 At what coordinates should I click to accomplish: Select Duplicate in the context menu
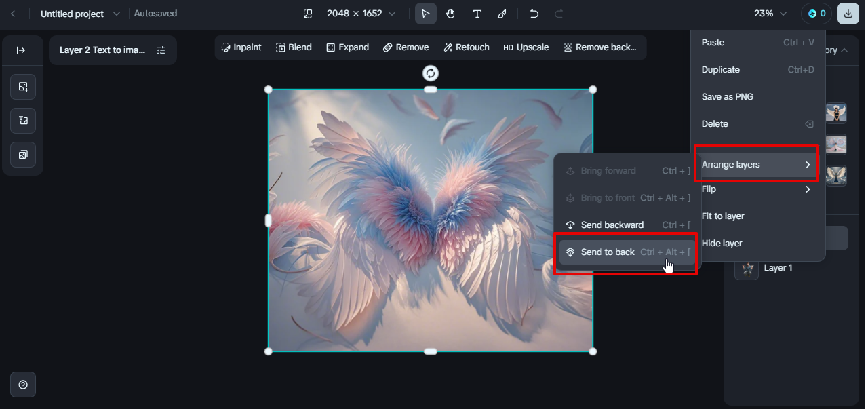click(758, 69)
